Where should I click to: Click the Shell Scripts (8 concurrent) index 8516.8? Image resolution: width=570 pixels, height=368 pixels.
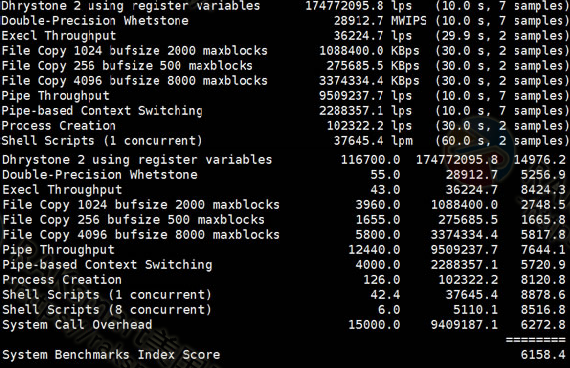coord(543,310)
